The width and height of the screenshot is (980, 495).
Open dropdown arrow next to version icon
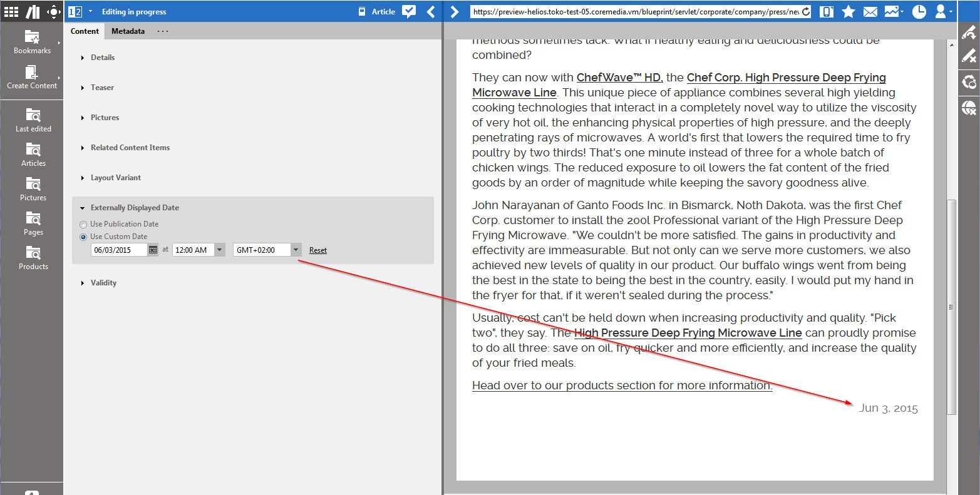click(90, 11)
